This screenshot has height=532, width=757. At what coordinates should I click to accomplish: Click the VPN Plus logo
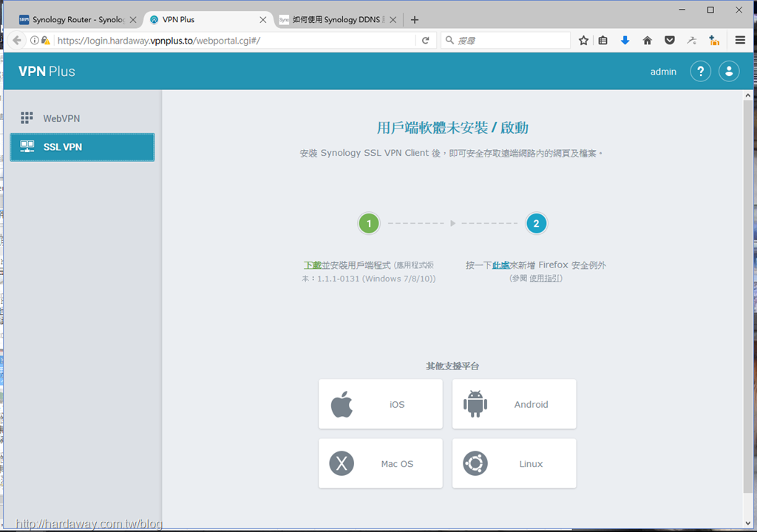coord(47,72)
